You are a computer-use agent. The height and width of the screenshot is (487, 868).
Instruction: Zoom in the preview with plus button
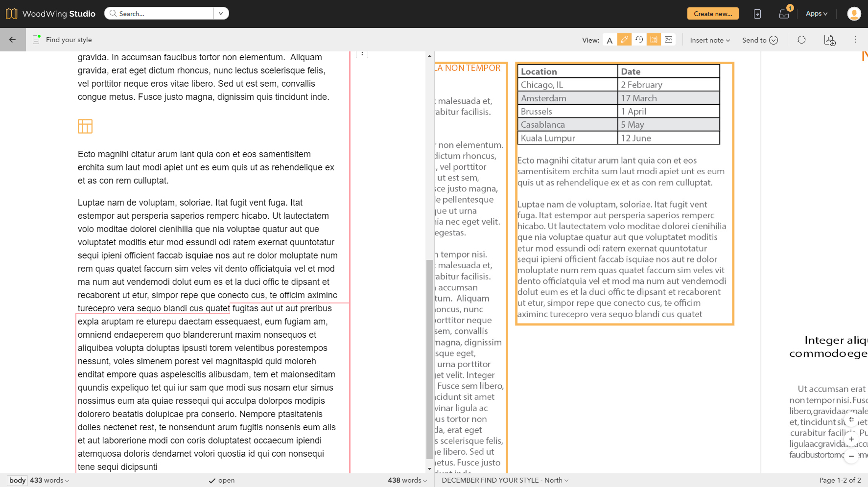coord(851,439)
